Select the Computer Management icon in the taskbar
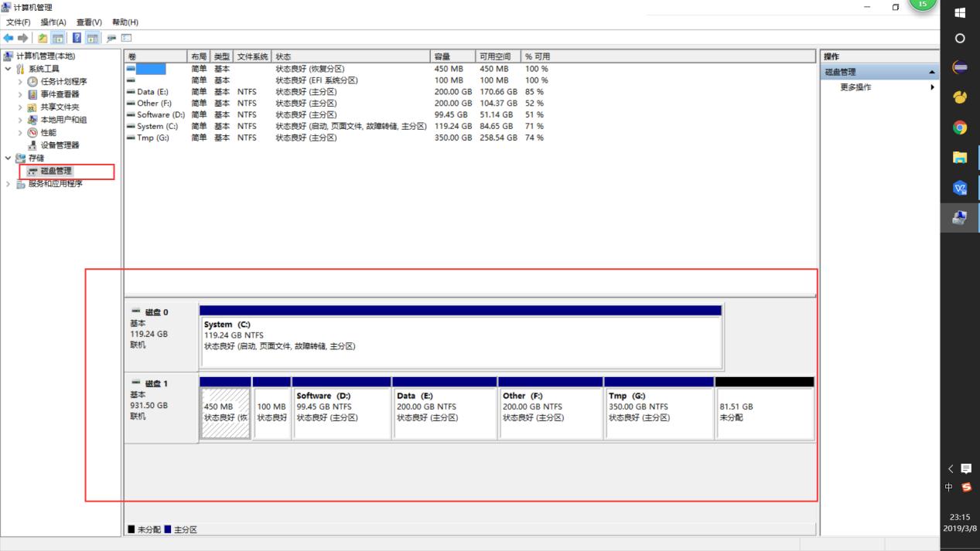Screen dimensions: 980x551 tap(960, 218)
